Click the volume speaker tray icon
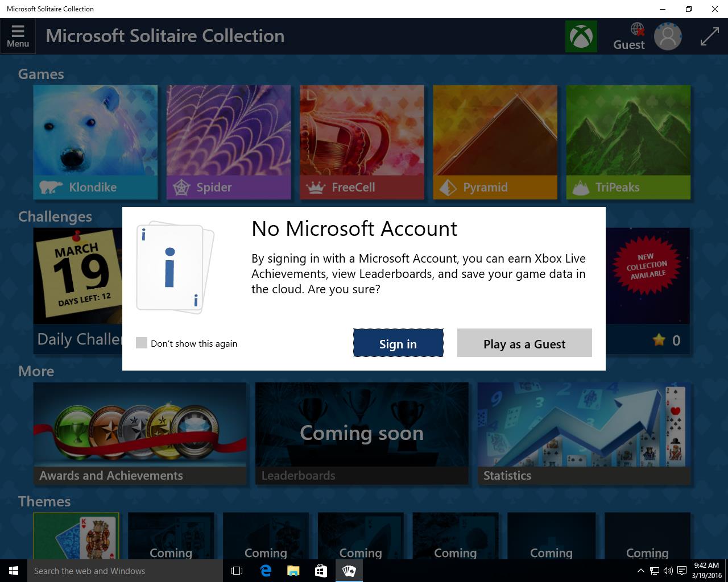The image size is (728, 582). pos(668,571)
